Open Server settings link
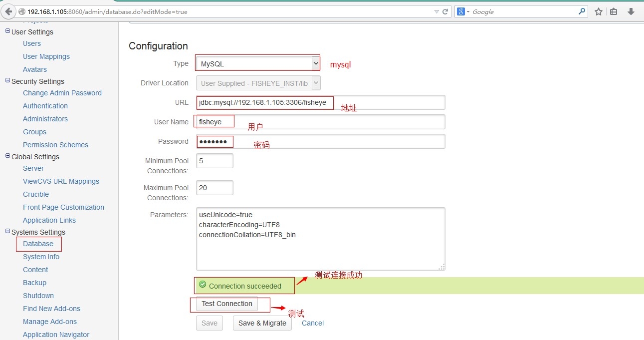Screen dimensions: 644x340 point(33,168)
